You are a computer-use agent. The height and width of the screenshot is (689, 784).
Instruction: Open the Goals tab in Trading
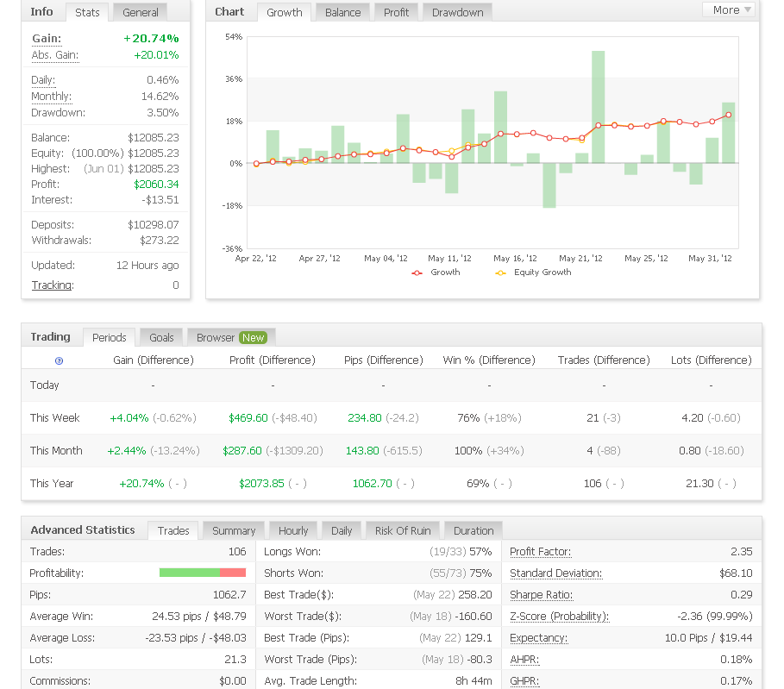tap(161, 338)
